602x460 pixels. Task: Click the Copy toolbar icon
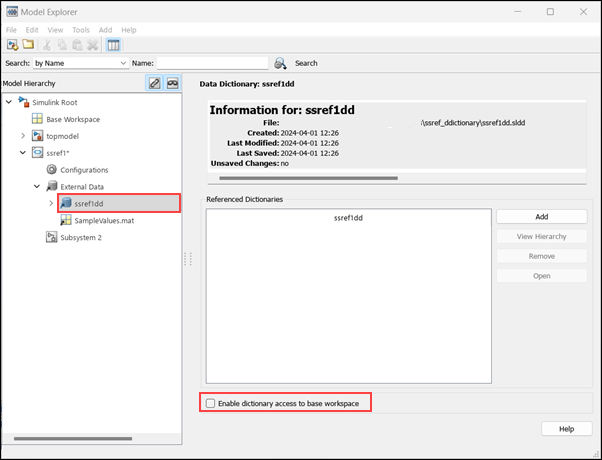point(62,45)
